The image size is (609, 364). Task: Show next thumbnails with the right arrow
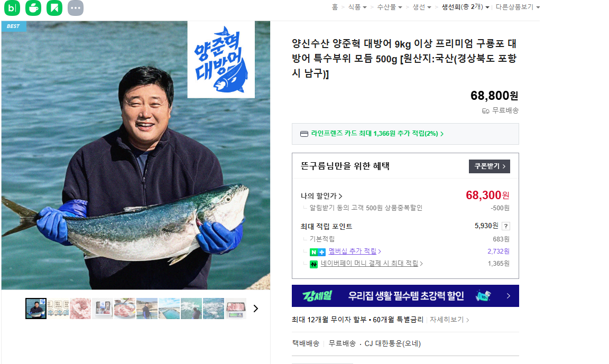pos(255,309)
